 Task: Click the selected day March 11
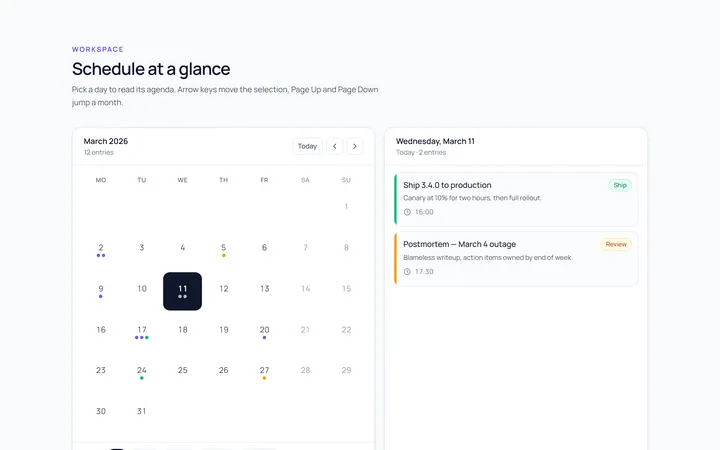[183, 291]
